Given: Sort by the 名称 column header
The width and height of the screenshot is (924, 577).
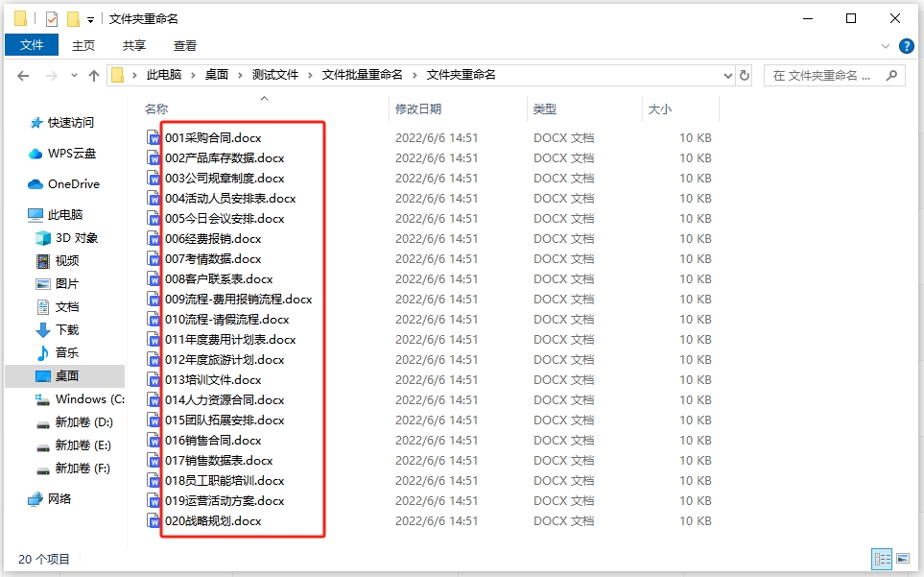Looking at the screenshot, I should 156,109.
